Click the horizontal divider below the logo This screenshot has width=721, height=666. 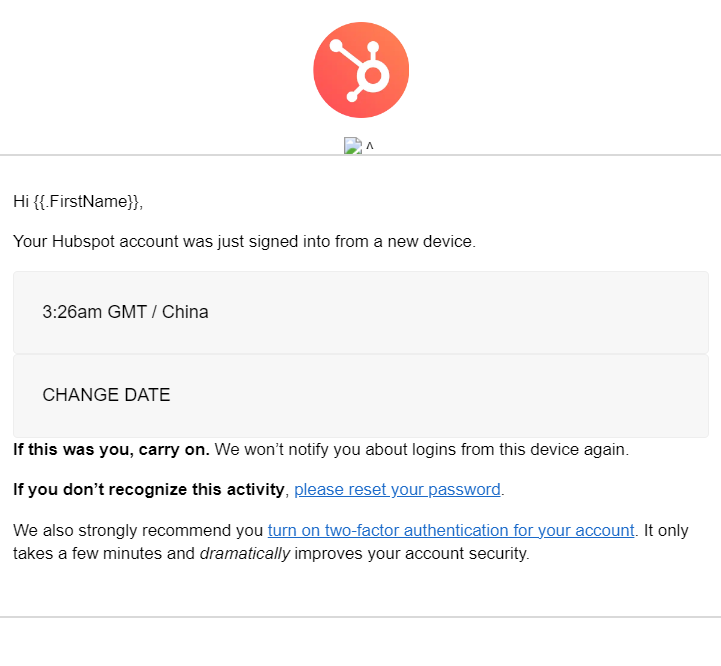tap(360, 155)
